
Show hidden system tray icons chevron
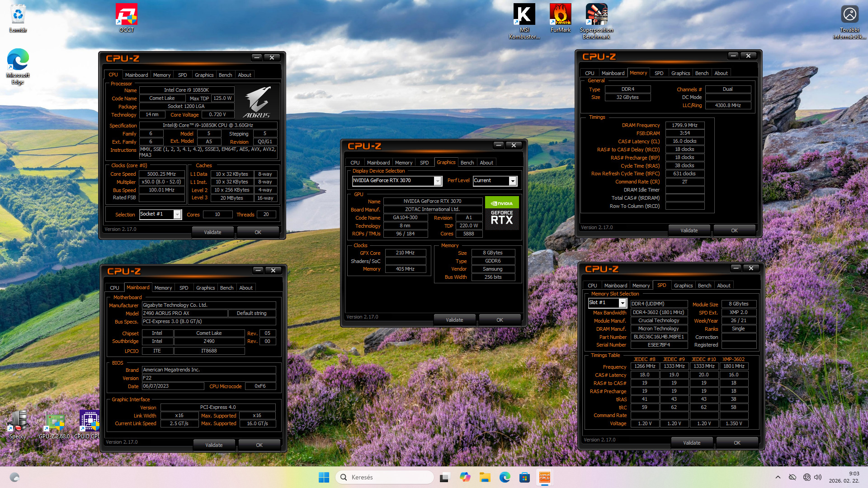click(778, 477)
